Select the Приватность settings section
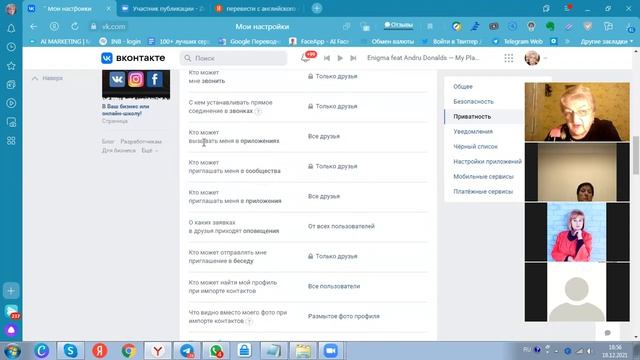Screen dimensions: 640x360 [472, 117]
